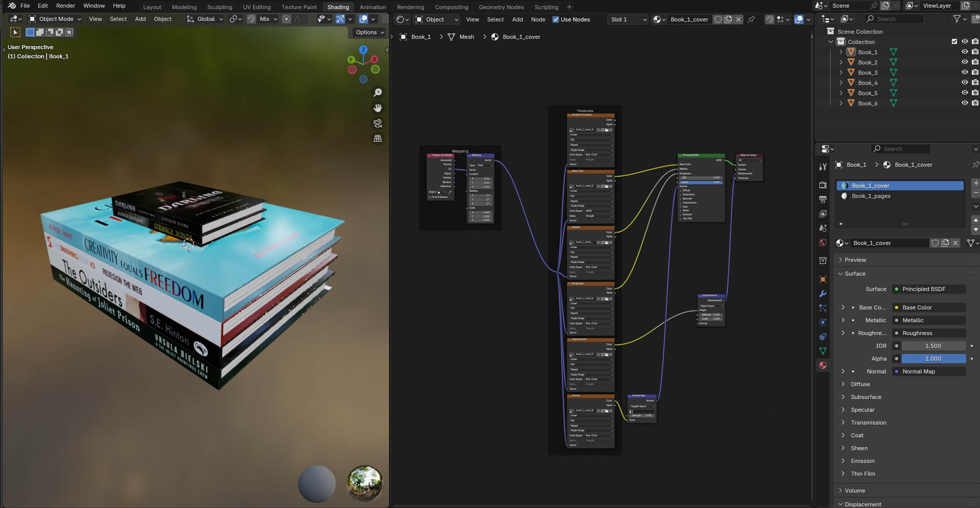Switch to the Geometry Nodes workspace tab

pyautogui.click(x=501, y=7)
